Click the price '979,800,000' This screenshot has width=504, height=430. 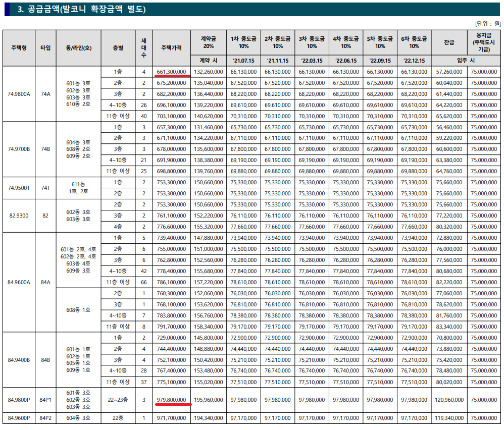171,400
